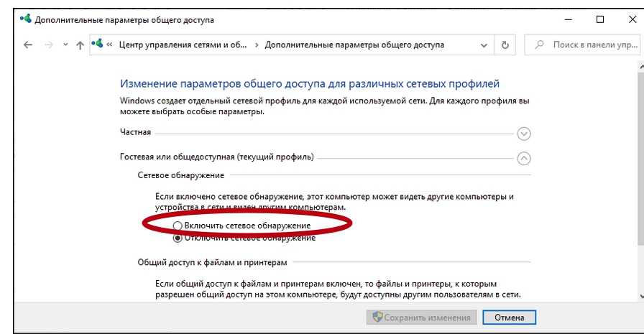644x334 pixels.
Task: Open the Центр управления сетями breadcrumb
Action: coord(182,45)
